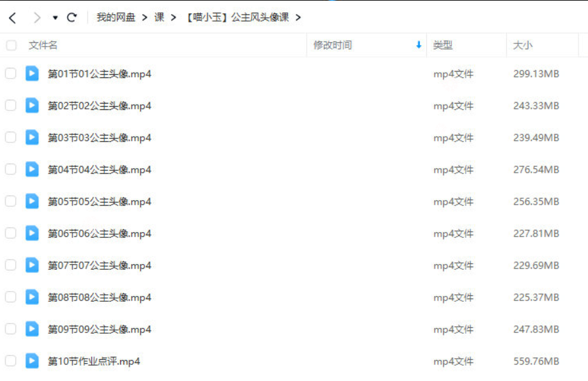
Task: Check the box for 第02节02公主头像.mp4
Action: pos(10,105)
